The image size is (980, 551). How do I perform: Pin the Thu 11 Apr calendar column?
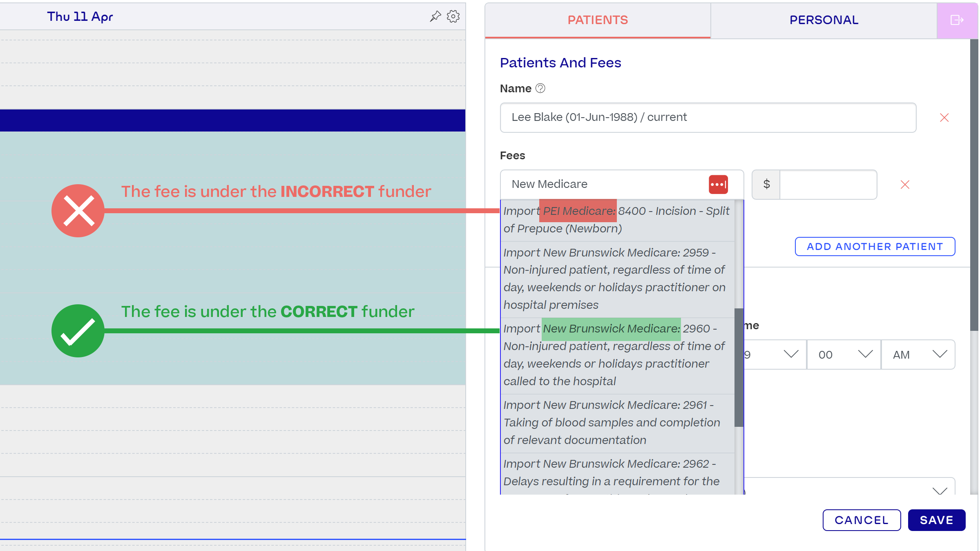point(435,16)
